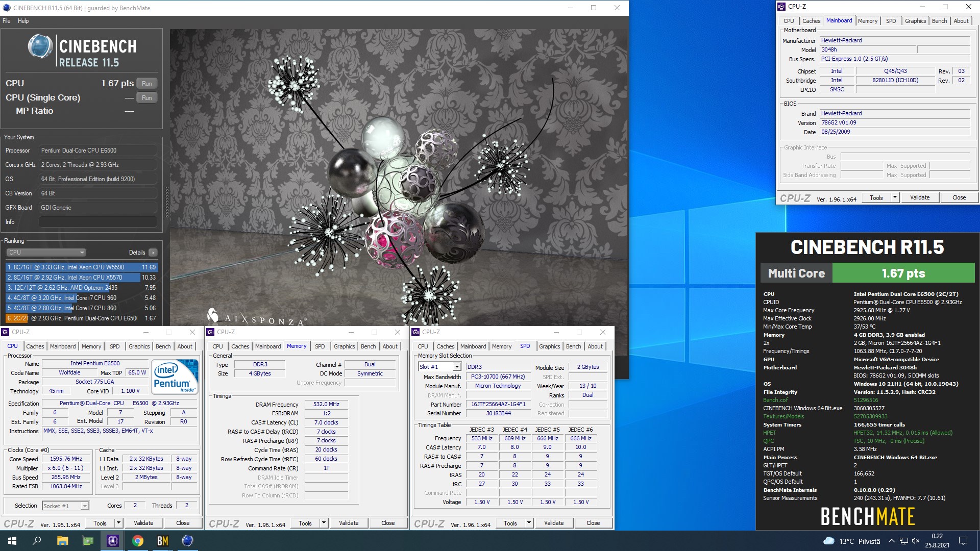Click Validate in CPU-Z Memory window
The width and height of the screenshot is (980, 551).
349,523
